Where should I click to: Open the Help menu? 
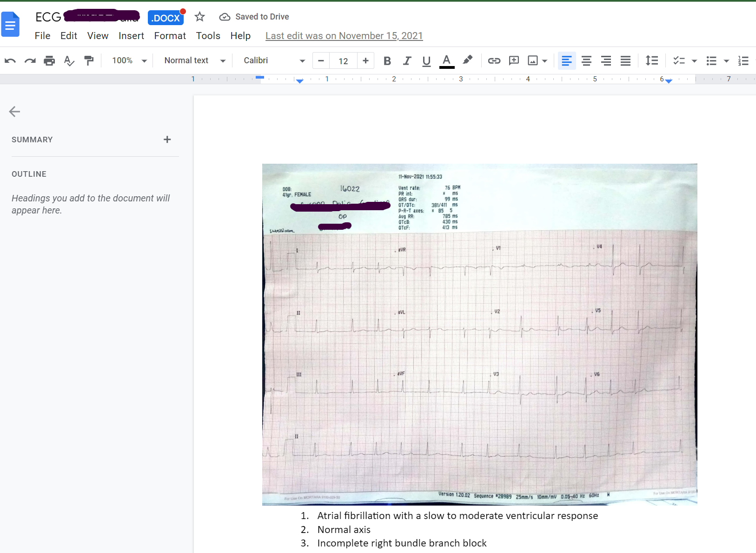[240, 36]
